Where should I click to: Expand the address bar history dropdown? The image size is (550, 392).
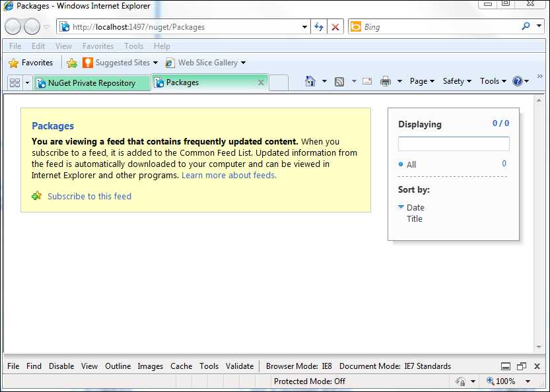pyautogui.click(x=304, y=27)
